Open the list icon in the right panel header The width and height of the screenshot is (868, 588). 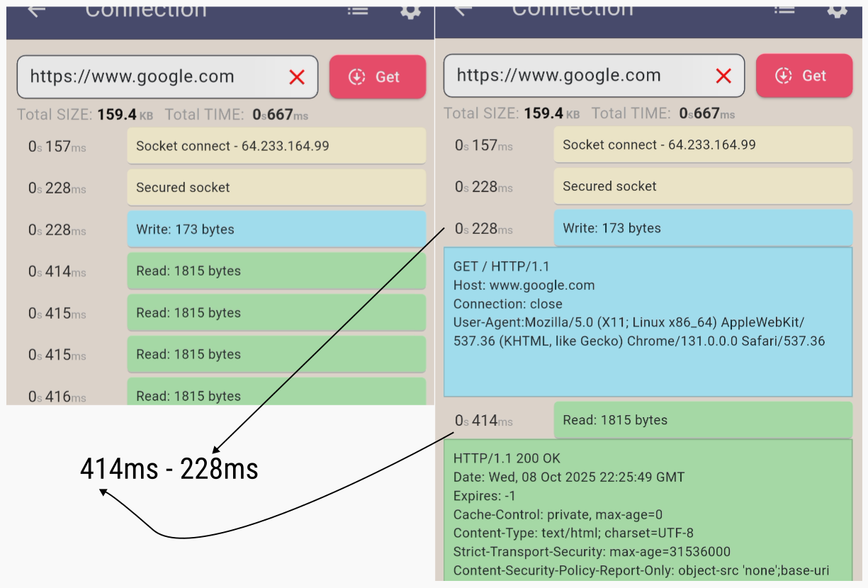(784, 9)
